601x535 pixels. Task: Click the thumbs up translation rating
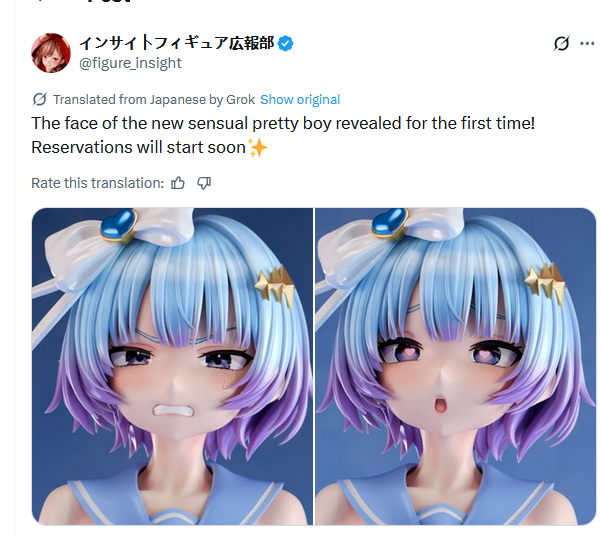pos(178,183)
